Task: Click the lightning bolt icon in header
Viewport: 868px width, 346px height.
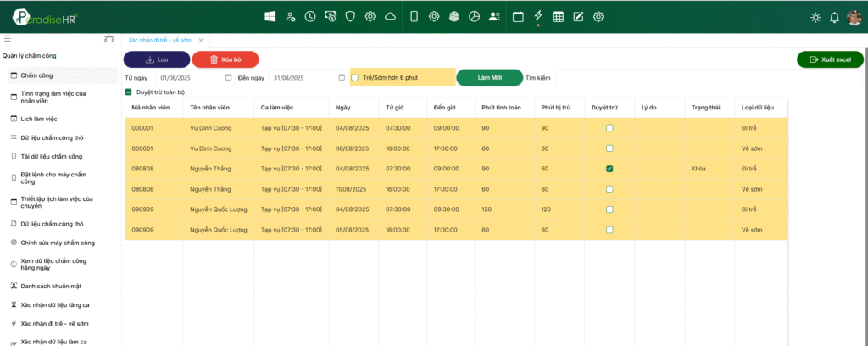Action: (538, 16)
